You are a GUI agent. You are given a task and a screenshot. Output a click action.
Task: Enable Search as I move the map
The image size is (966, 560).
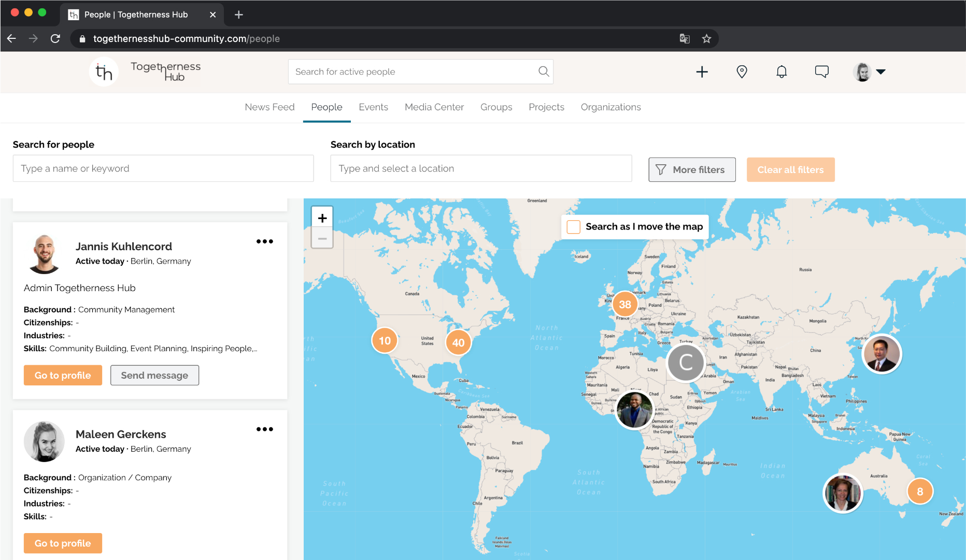pyautogui.click(x=573, y=227)
